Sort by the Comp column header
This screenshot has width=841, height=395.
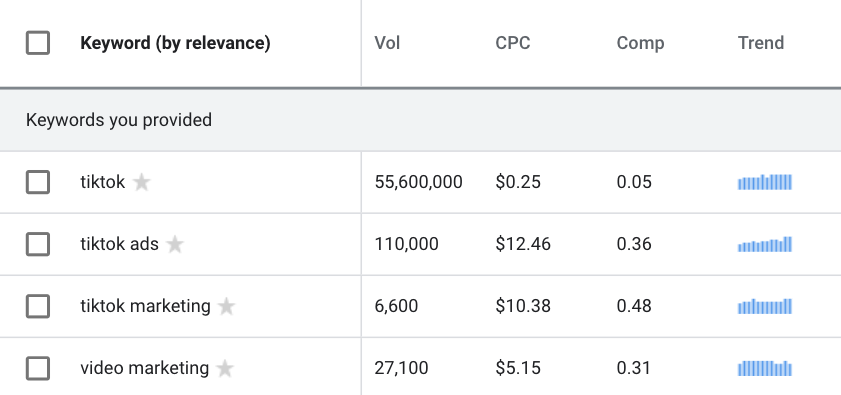pyautogui.click(x=640, y=43)
